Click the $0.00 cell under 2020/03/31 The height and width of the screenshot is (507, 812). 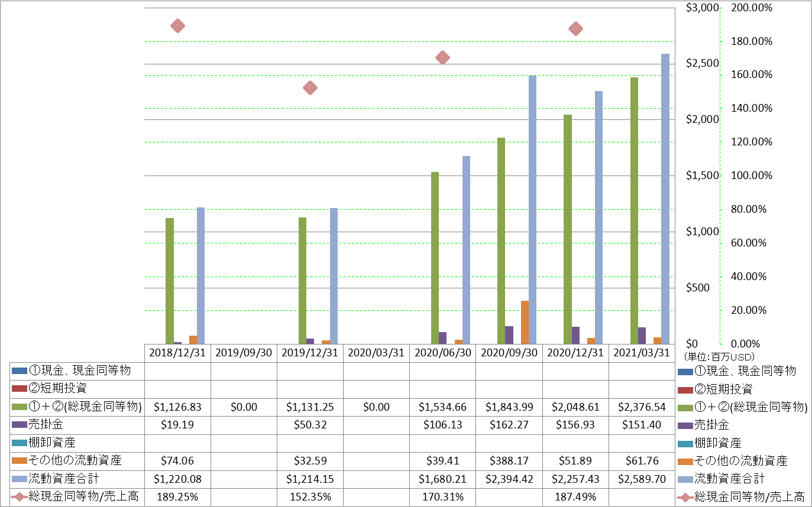376,407
